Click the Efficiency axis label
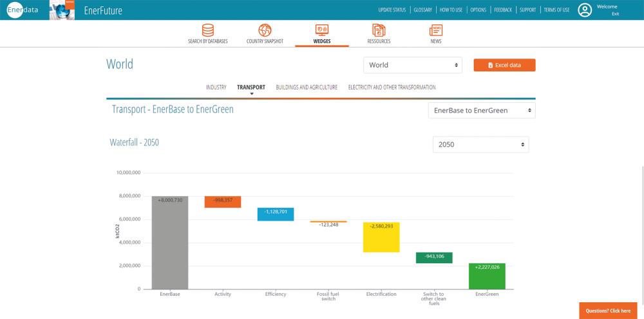Image resolution: width=644 pixels, height=319 pixels. [x=276, y=294]
